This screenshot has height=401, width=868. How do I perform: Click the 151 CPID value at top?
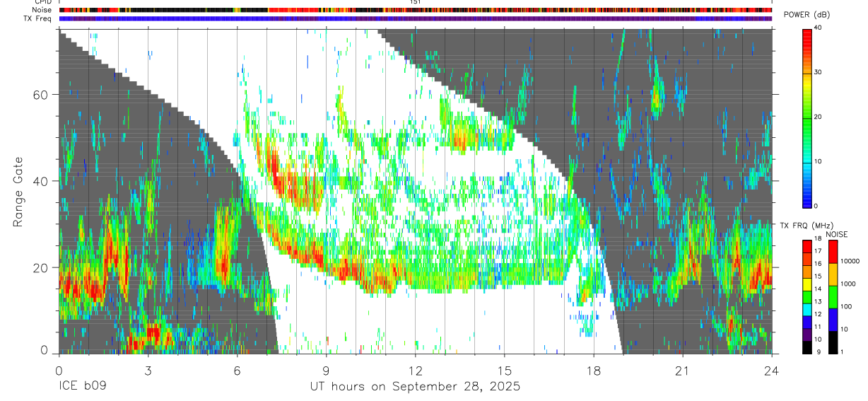click(x=416, y=2)
